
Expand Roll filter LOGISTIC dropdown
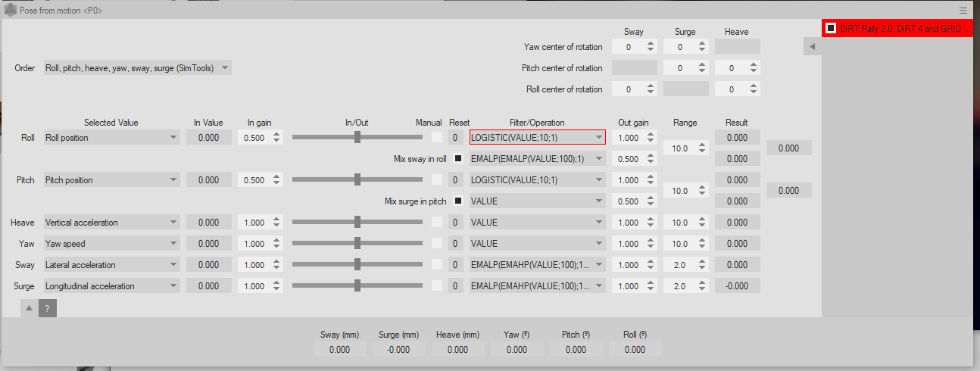(x=599, y=138)
